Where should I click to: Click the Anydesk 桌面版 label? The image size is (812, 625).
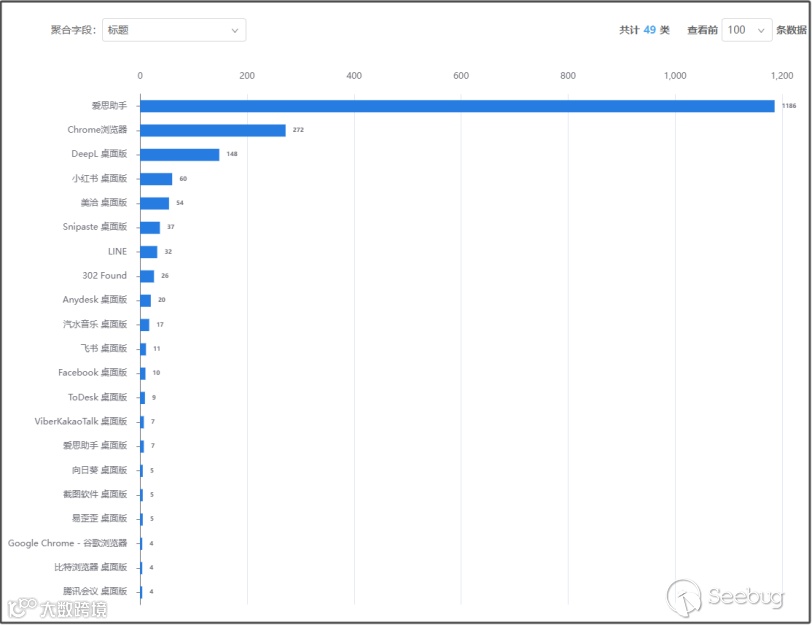(x=95, y=300)
